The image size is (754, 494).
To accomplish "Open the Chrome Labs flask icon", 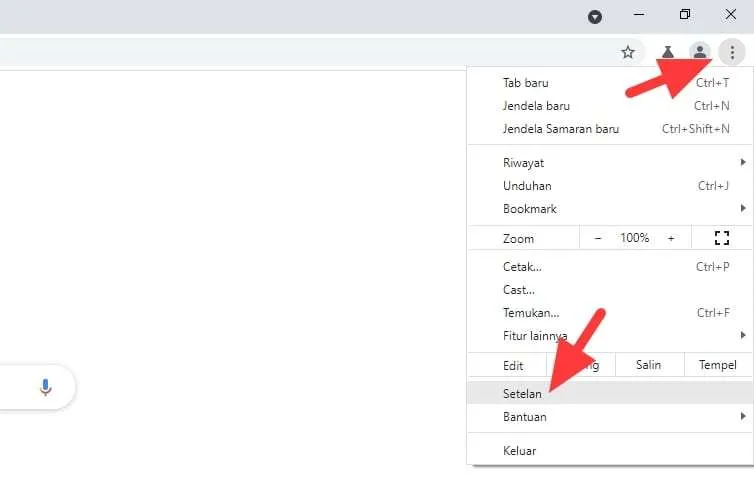I will [667, 51].
